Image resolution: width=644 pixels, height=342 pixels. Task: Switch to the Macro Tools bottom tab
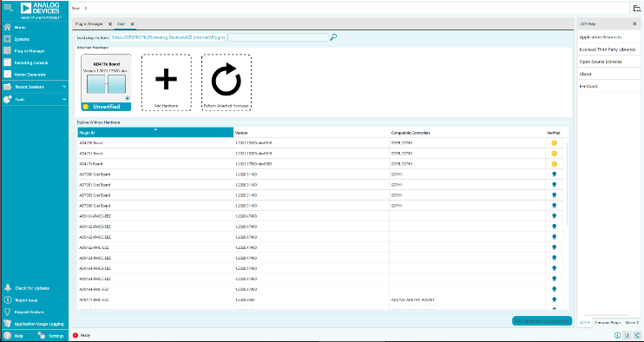click(632, 323)
